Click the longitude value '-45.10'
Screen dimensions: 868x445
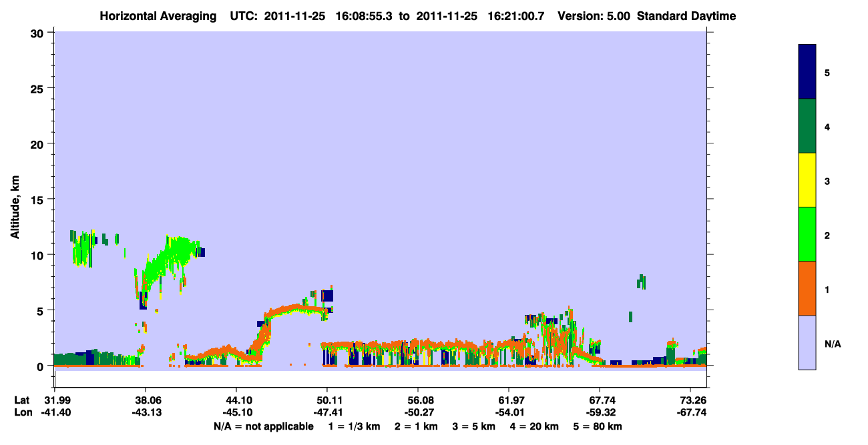[236, 412]
